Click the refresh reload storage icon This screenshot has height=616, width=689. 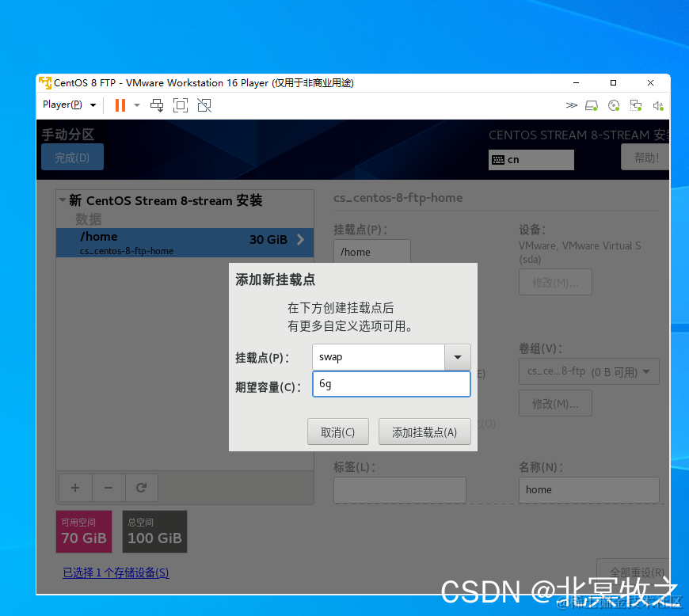(141, 488)
